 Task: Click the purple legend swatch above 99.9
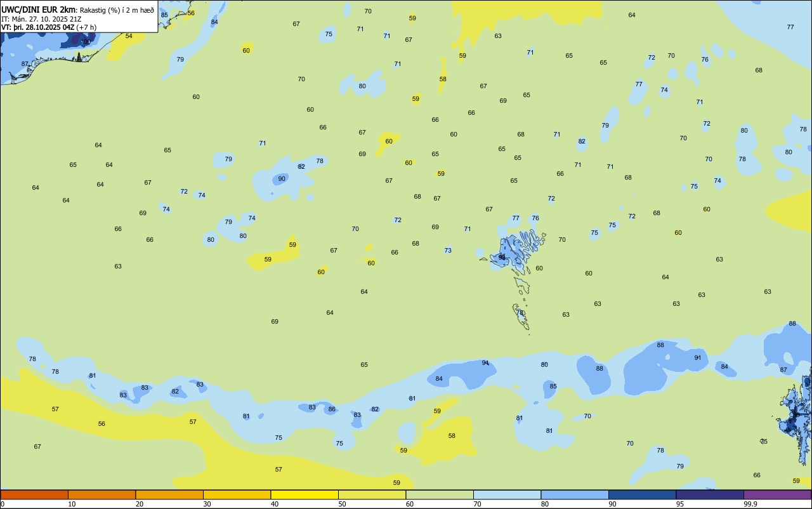point(777,494)
